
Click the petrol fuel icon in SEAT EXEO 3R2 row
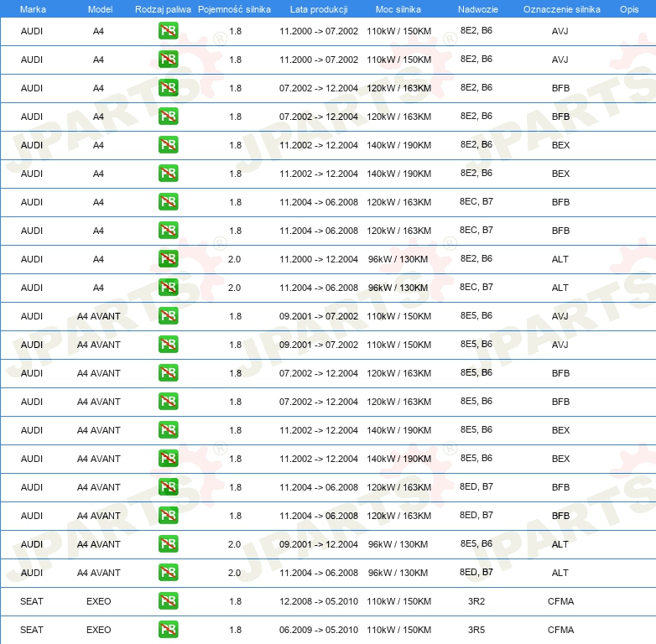(x=168, y=601)
